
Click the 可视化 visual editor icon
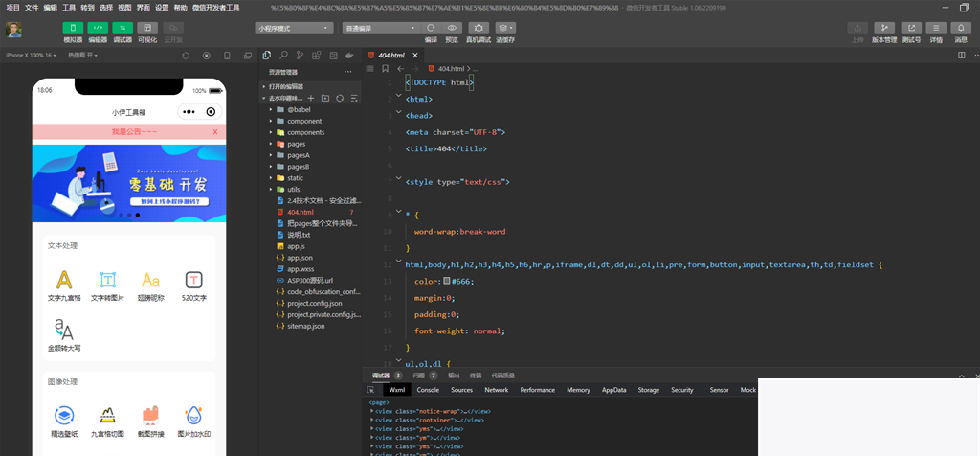coord(147,28)
